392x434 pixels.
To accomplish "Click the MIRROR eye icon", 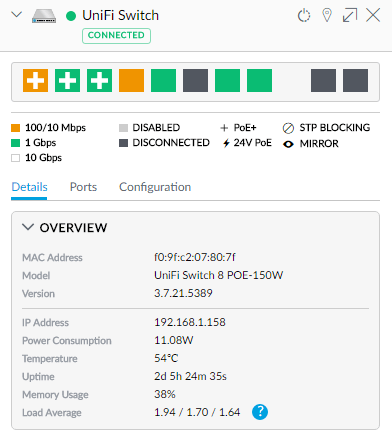I will pyautogui.click(x=288, y=144).
